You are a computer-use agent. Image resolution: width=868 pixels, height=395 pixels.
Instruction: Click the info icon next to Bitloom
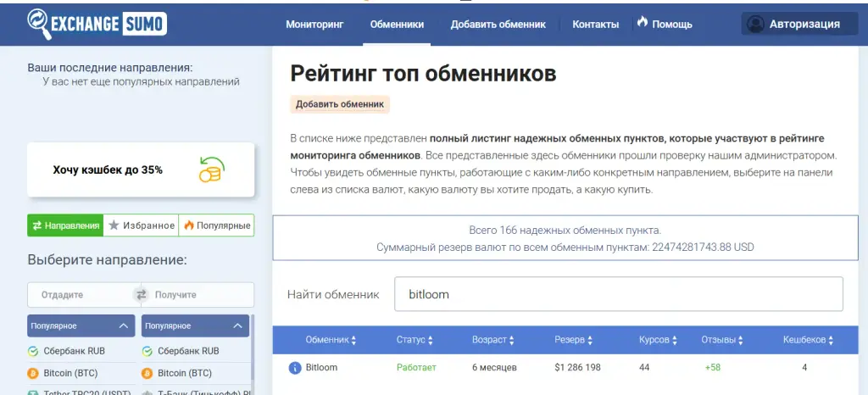295,368
